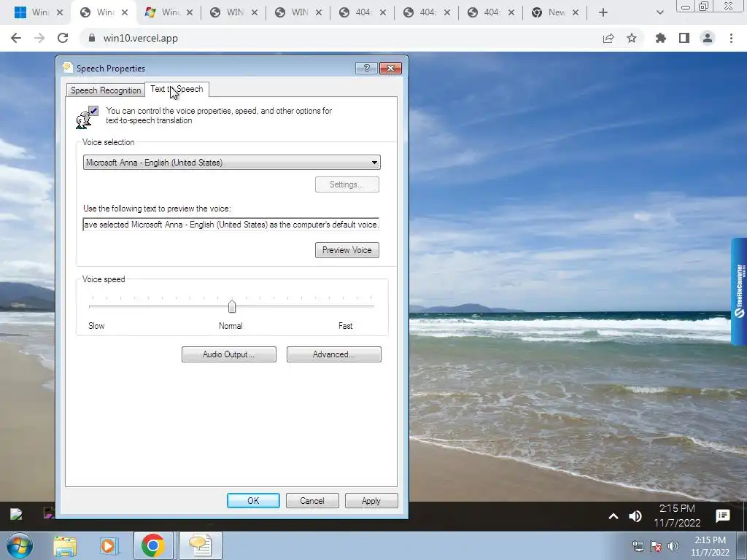Select the Text to Speech tab
Image resolution: width=747 pixels, height=560 pixels.
point(177,89)
